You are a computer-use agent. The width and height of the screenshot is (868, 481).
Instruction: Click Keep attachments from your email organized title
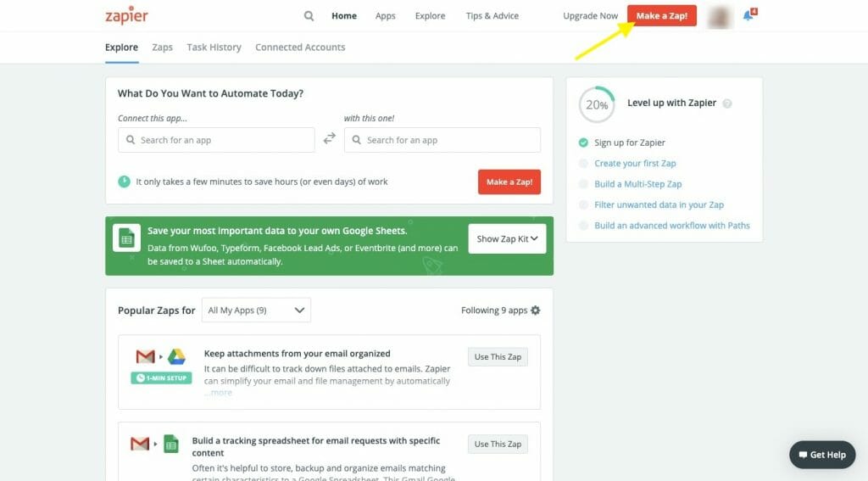click(298, 354)
